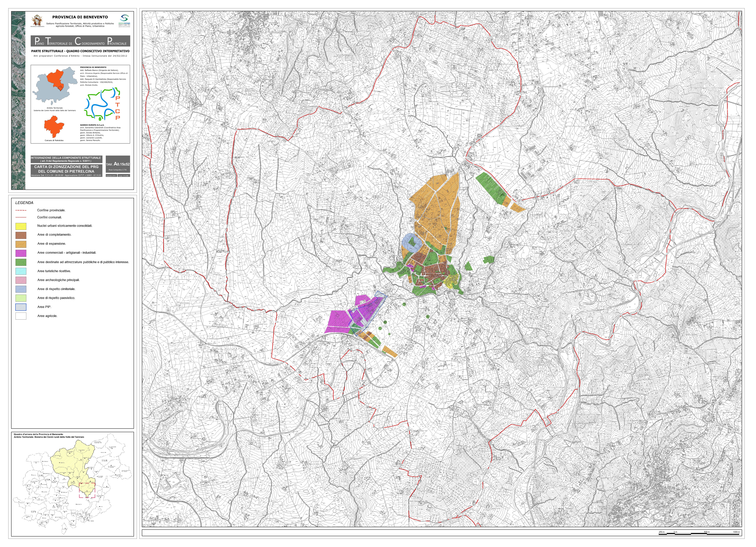This screenshot has width=756, height=547.
Task: Click the aerial photo strip beside the header
Action: pos(18,100)
